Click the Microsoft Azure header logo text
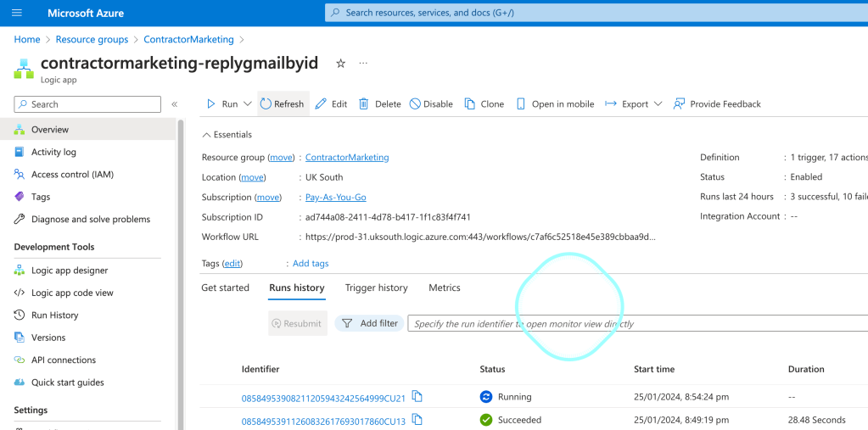The height and width of the screenshot is (430, 868). coord(86,13)
